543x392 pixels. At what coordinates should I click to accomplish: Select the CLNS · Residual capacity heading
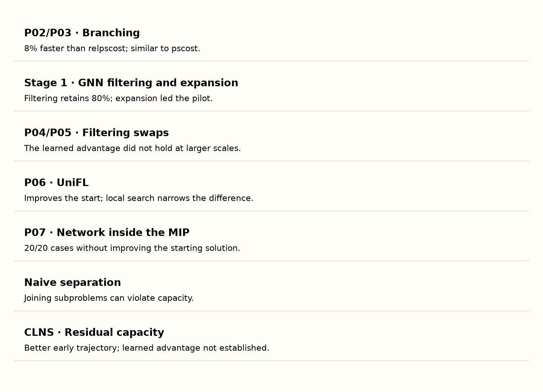[94, 333]
